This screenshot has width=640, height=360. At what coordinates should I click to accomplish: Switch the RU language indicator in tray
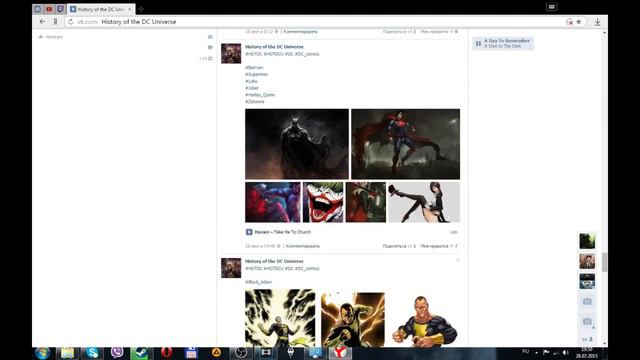pyautogui.click(x=525, y=351)
